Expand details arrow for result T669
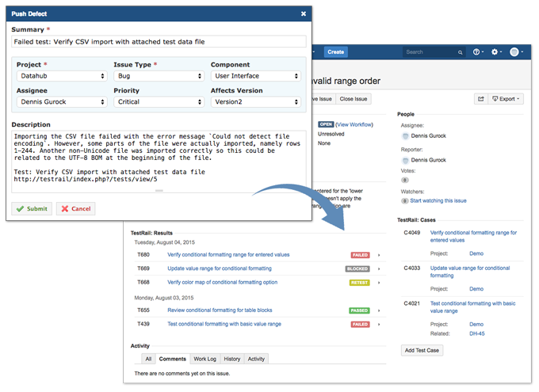The height and width of the screenshot is (392, 539). click(379, 269)
